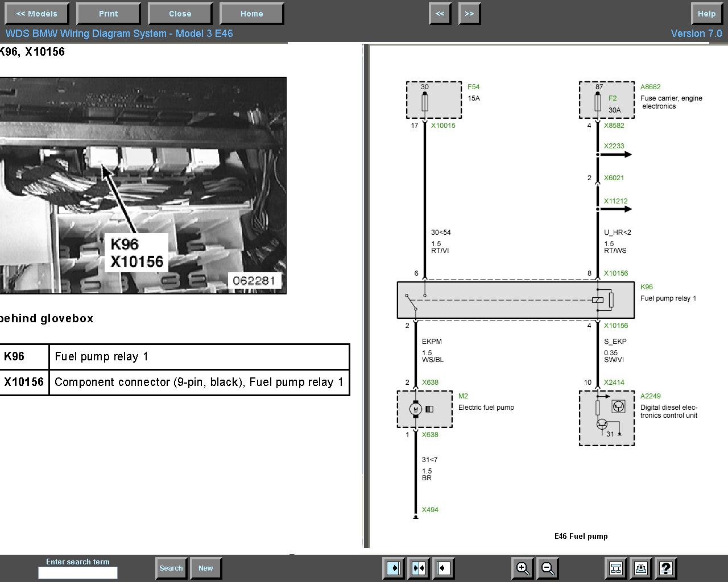Expand diagram pane with left-arrow icon
This screenshot has height=582, width=728.
click(x=444, y=568)
